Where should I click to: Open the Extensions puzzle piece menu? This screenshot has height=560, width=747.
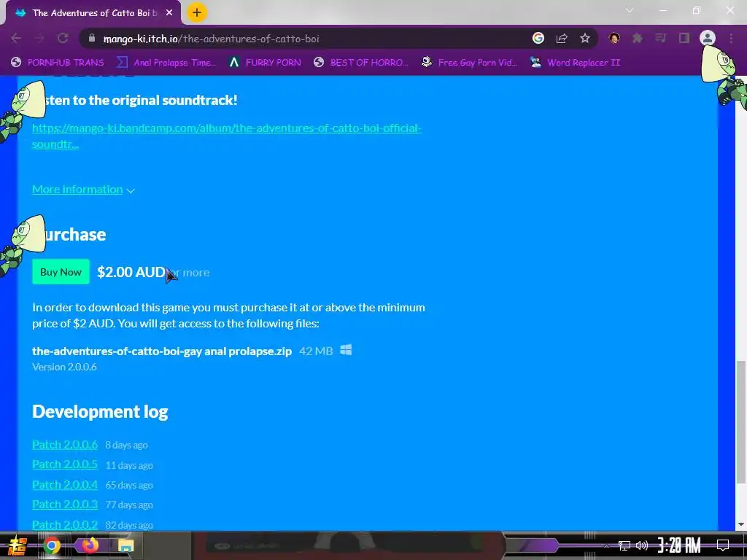pyautogui.click(x=638, y=38)
